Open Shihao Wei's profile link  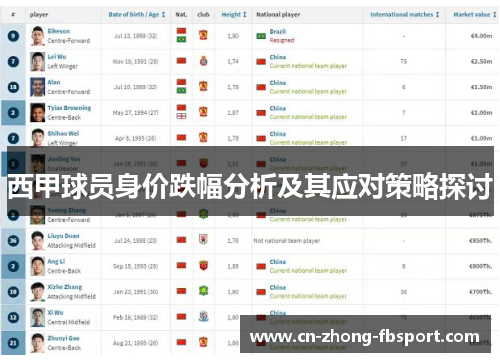pos(63,133)
